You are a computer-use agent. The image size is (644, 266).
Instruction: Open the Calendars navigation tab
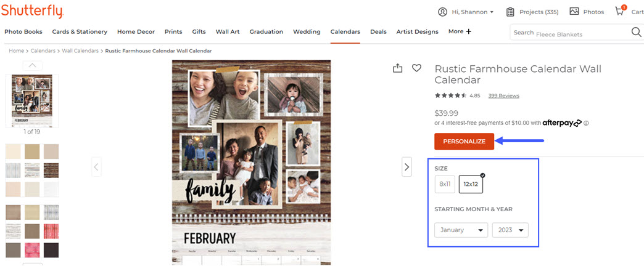coord(345,31)
